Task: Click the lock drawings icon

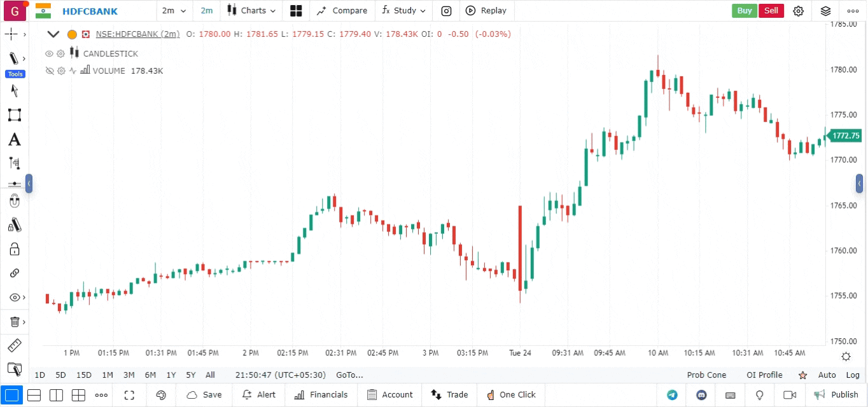Action: [x=14, y=249]
